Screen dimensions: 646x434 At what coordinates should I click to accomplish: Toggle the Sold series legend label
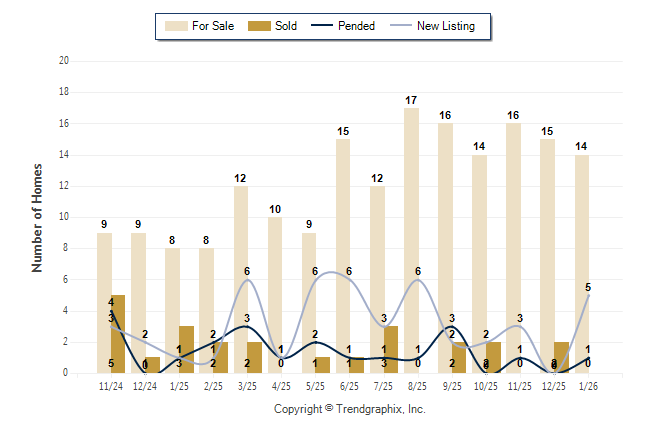click(287, 26)
